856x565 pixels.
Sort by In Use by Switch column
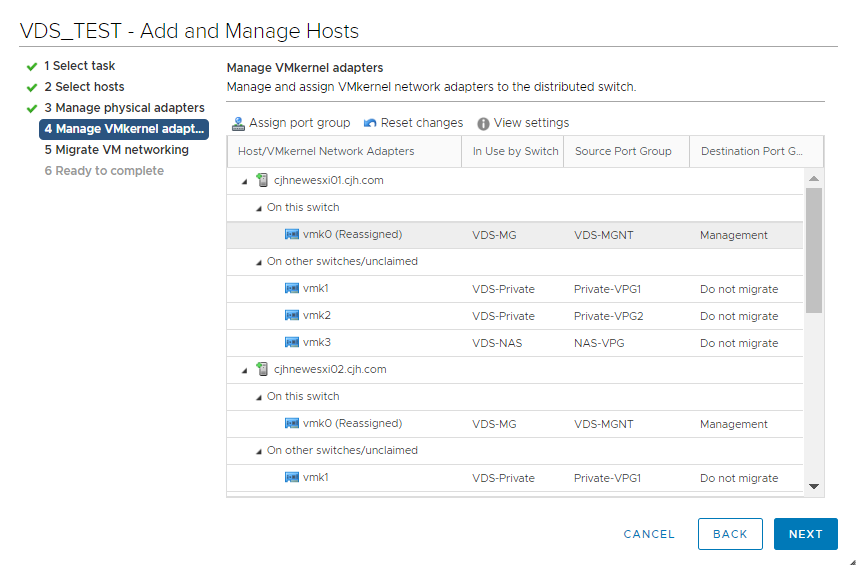[x=513, y=151]
